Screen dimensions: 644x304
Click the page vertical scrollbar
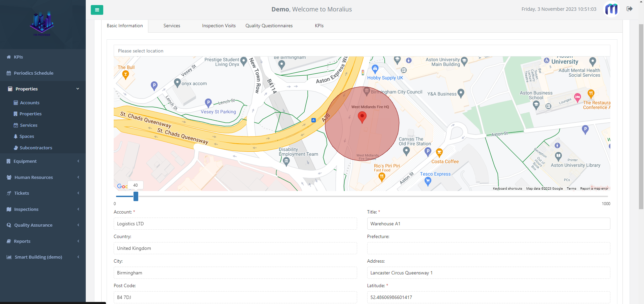pos(641,116)
